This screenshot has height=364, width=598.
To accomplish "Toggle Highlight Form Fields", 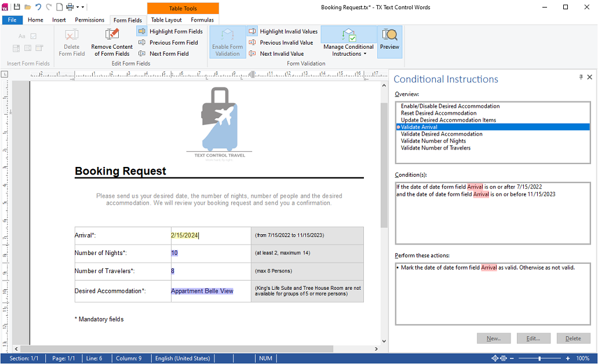I will [170, 31].
